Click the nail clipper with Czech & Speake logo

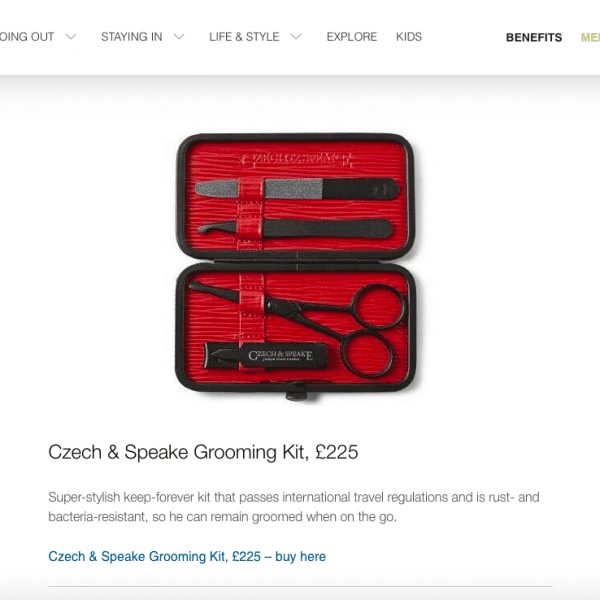[265, 356]
